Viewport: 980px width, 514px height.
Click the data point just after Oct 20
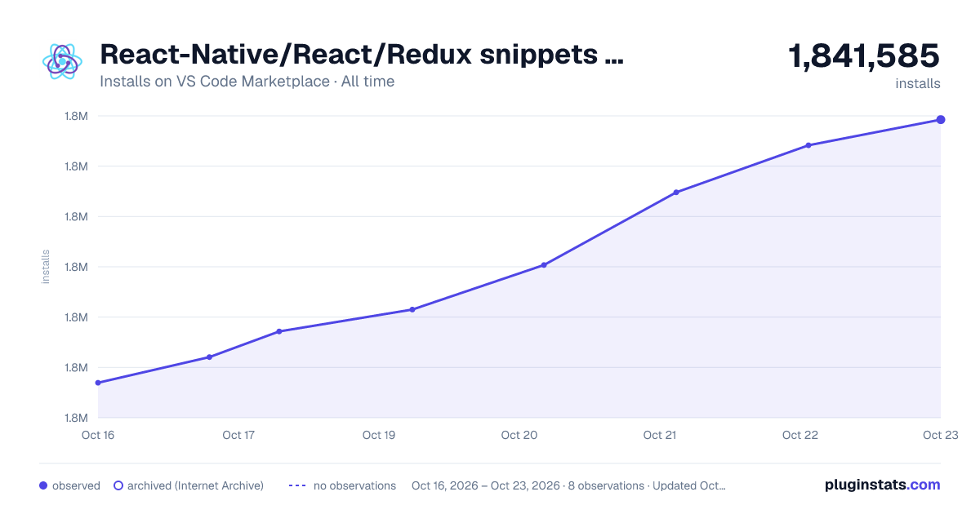pos(544,265)
